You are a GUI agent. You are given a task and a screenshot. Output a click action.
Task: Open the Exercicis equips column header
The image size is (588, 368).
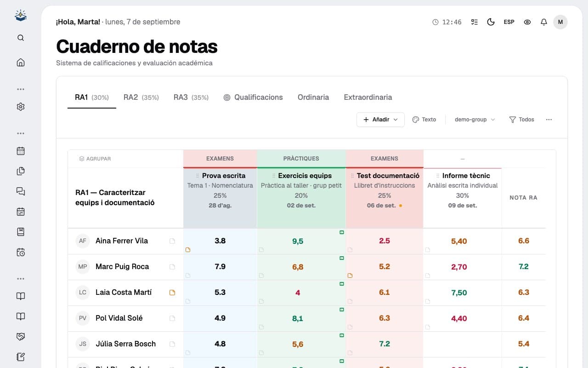(x=301, y=198)
